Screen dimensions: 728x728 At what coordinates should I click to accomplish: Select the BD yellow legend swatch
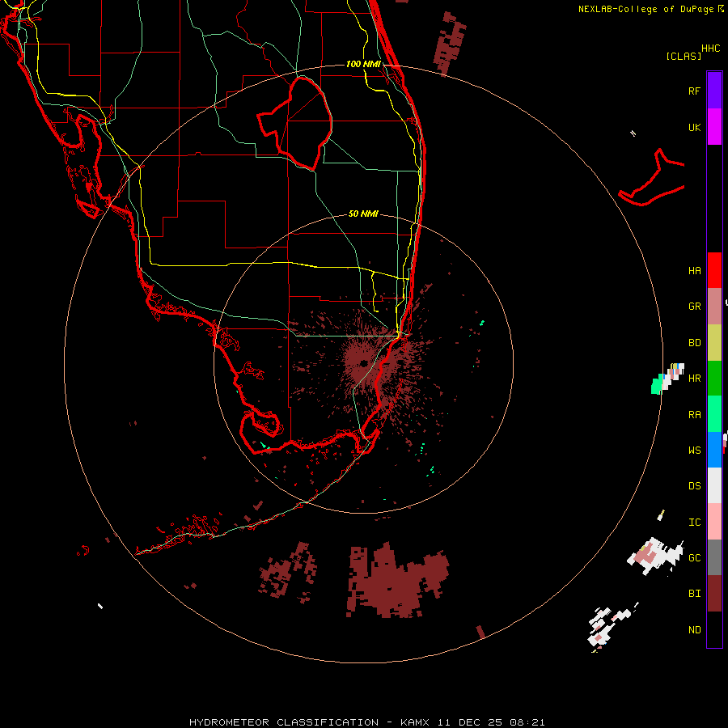pyautogui.click(x=714, y=343)
